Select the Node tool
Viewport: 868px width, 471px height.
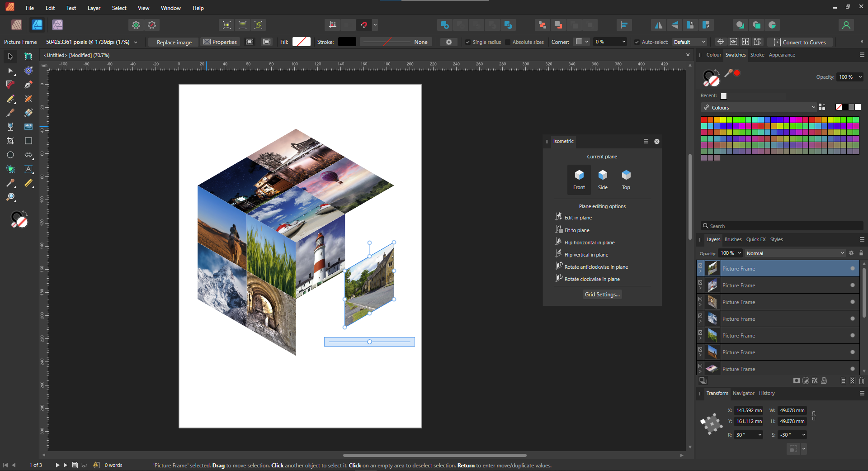point(10,71)
